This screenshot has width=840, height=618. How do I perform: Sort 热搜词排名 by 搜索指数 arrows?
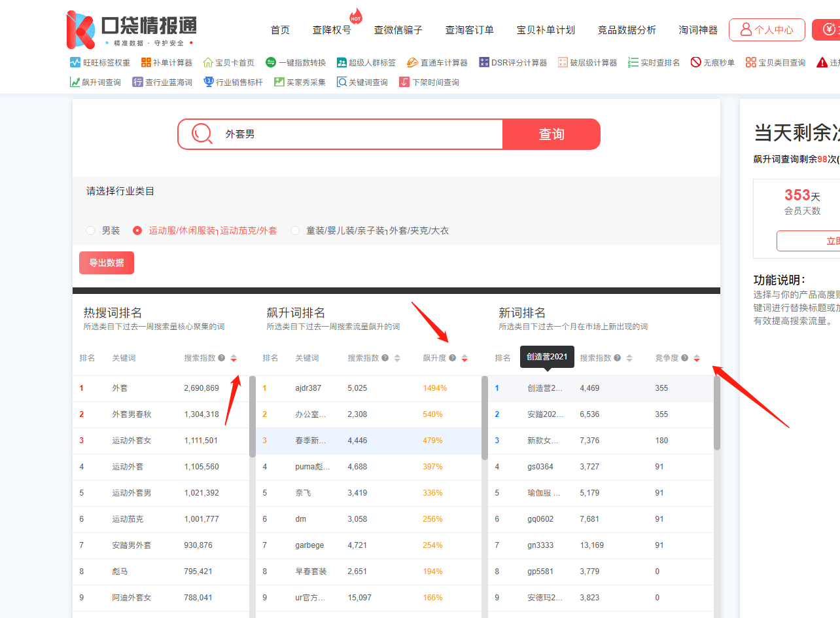tap(234, 358)
